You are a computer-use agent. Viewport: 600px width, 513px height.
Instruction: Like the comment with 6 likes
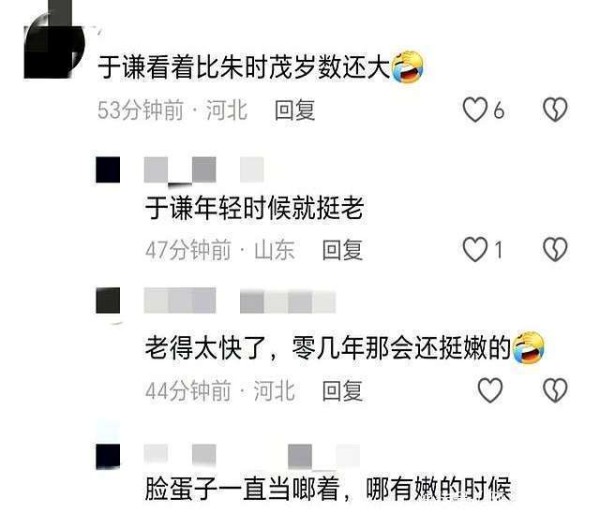pos(475,110)
